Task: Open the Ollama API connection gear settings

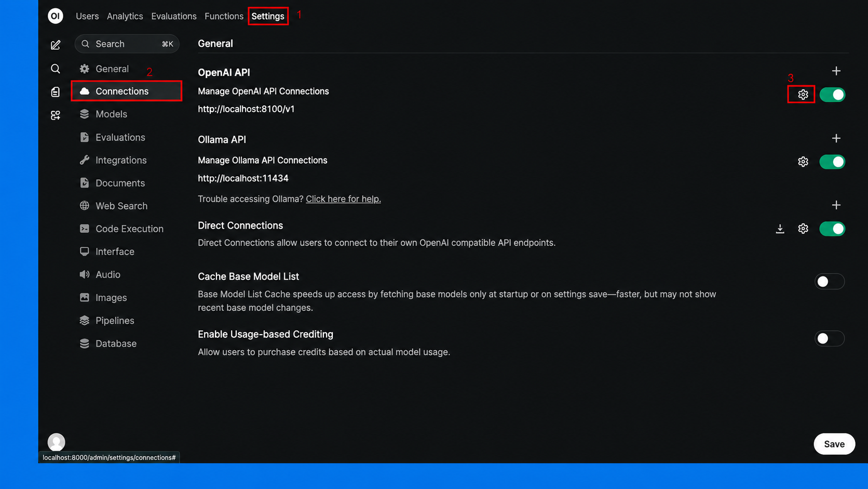Action: [x=803, y=162]
